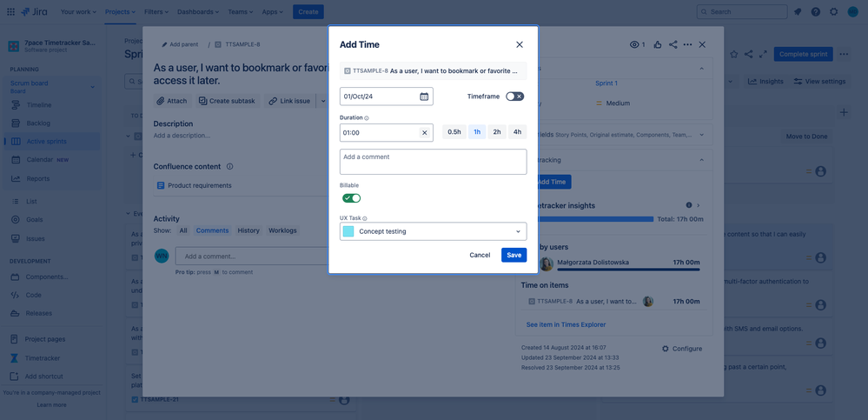Toggle the Timeframe switch
Image resolution: width=868 pixels, height=420 pixels.
click(x=515, y=97)
